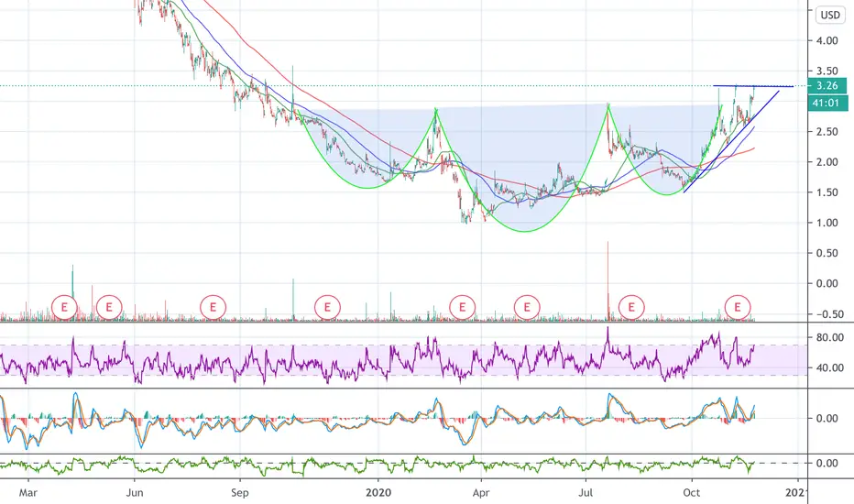Click the Jun label on time axis
The image size is (854, 504).
coord(135,493)
